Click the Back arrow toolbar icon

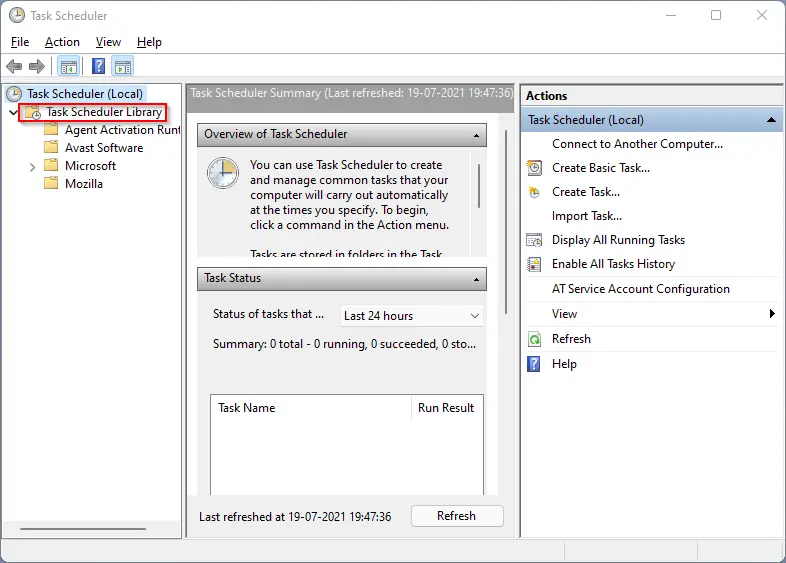click(14, 66)
